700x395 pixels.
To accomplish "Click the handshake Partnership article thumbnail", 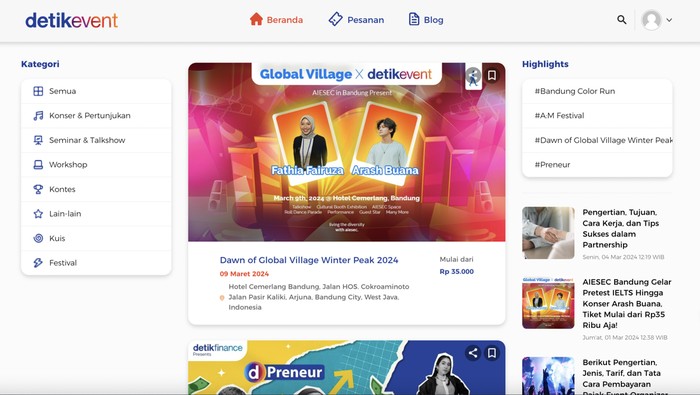I will pyautogui.click(x=548, y=233).
